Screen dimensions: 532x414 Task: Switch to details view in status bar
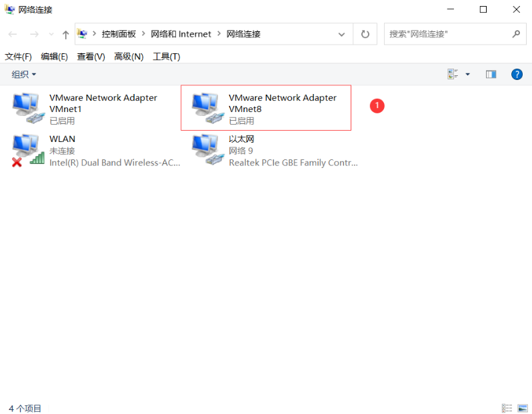(507, 408)
